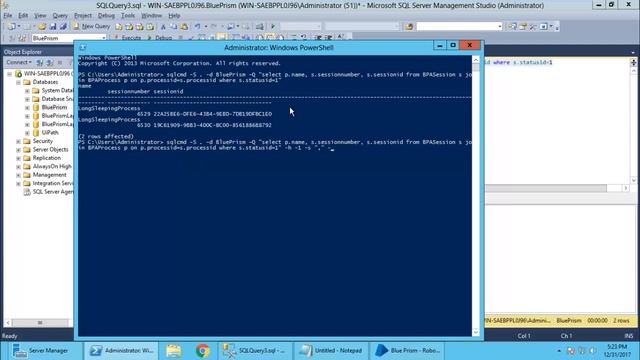Click the PowerShell window title bar icon
640x360 pixels.
click(83, 47)
